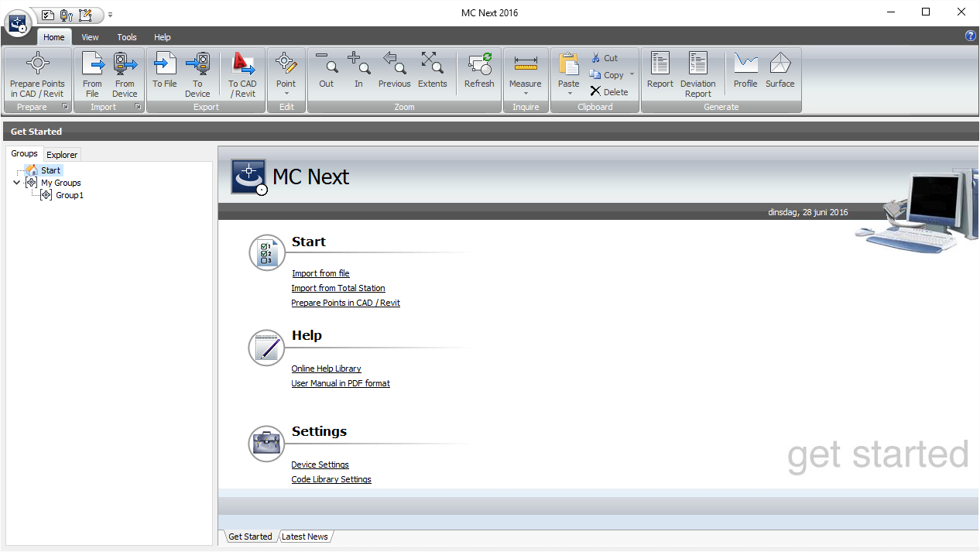980x552 pixels.
Task: Expand the Copy options arrow
Action: 632,75
